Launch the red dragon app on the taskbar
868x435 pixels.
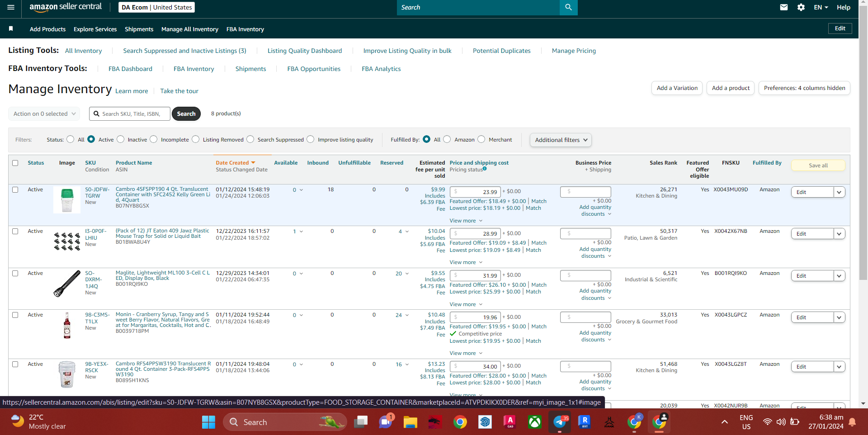click(435, 422)
